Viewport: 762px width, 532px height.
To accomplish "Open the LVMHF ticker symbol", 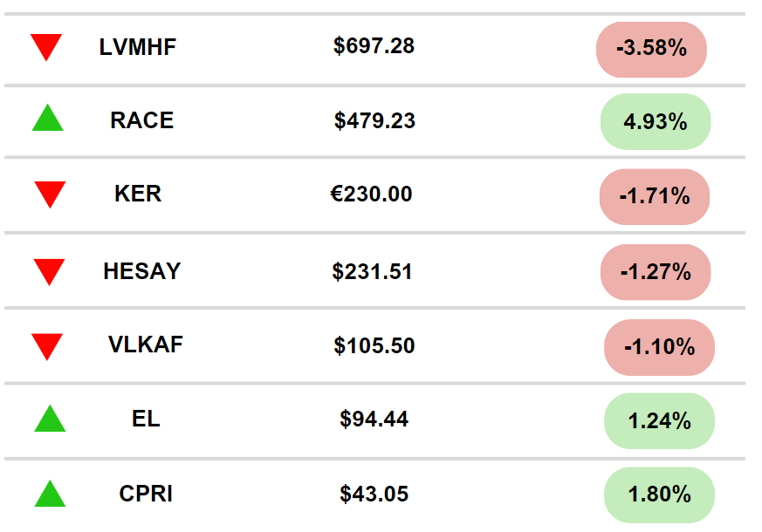I will [x=138, y=47].
